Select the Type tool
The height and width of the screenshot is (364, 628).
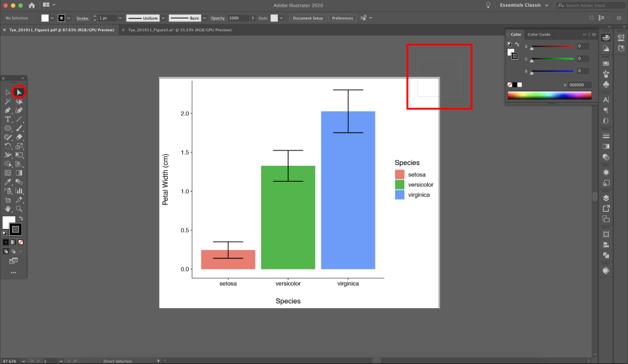(x=8, y=119)
